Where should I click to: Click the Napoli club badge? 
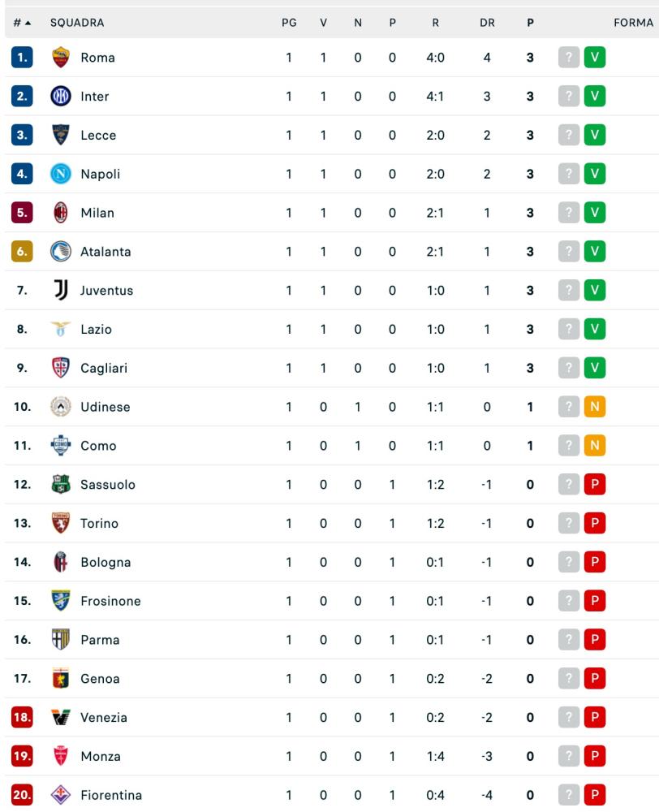pos(61,174)
